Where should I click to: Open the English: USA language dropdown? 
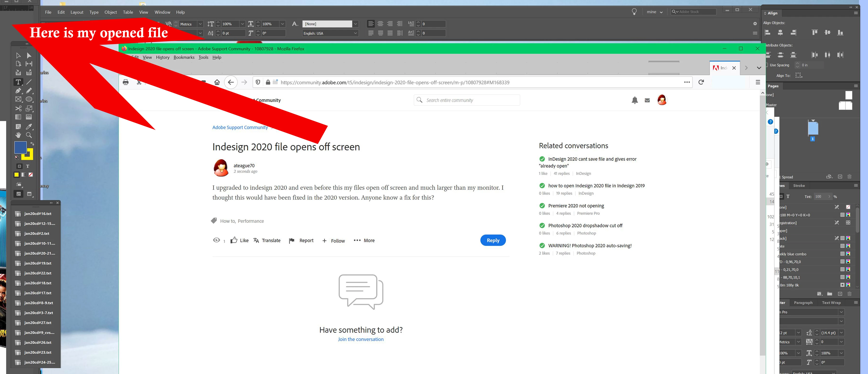pos(330,33)
